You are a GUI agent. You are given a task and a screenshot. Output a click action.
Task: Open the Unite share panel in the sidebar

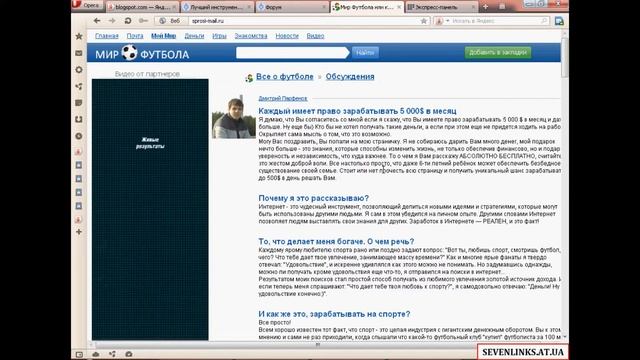[x=79, y=87]
